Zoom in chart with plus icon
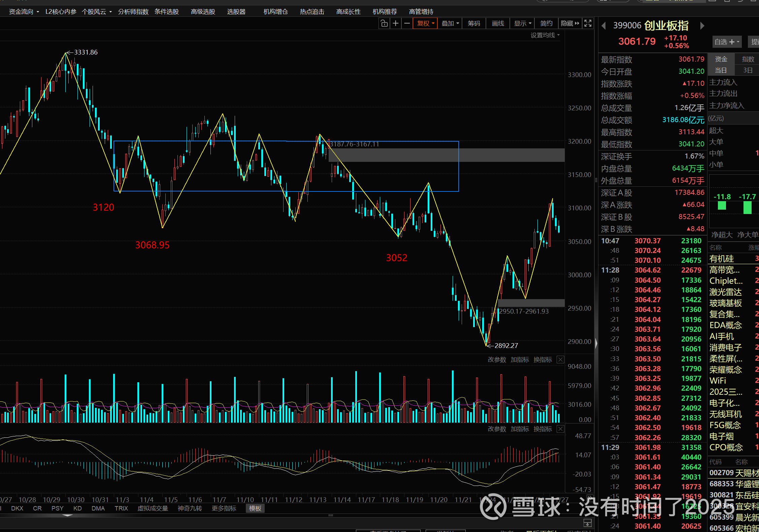 pos(396,23)
